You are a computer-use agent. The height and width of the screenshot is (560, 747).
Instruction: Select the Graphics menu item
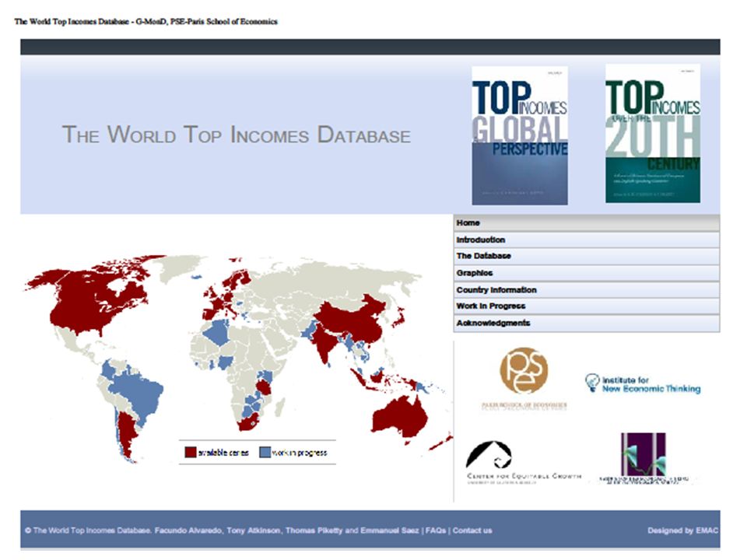point(586,273)
